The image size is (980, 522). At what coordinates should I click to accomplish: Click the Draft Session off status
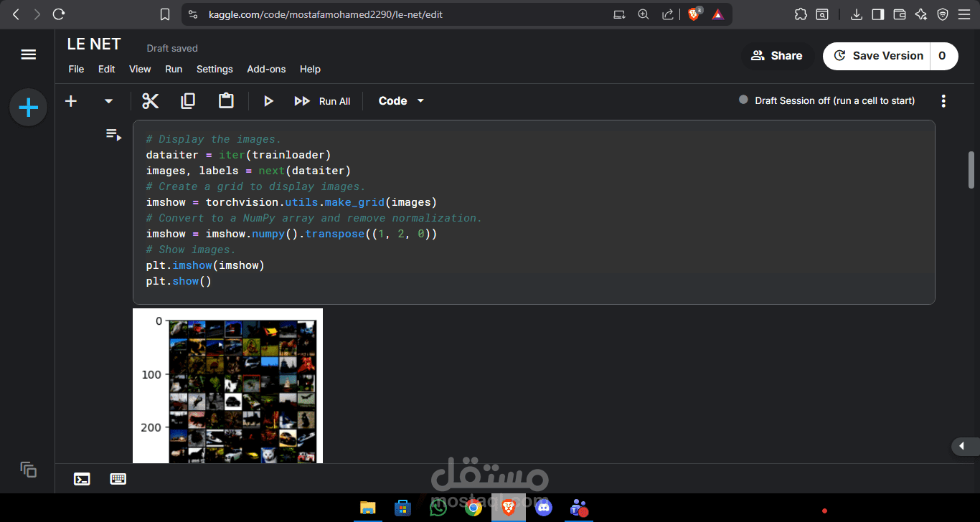[x=826, y=100]
